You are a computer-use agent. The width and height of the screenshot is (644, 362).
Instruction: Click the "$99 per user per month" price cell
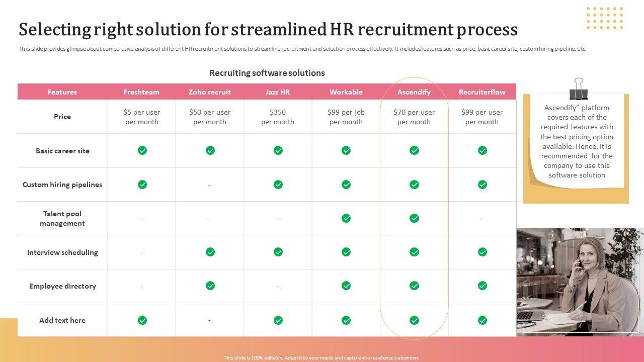pyautogui.click(x=482, y=117)
